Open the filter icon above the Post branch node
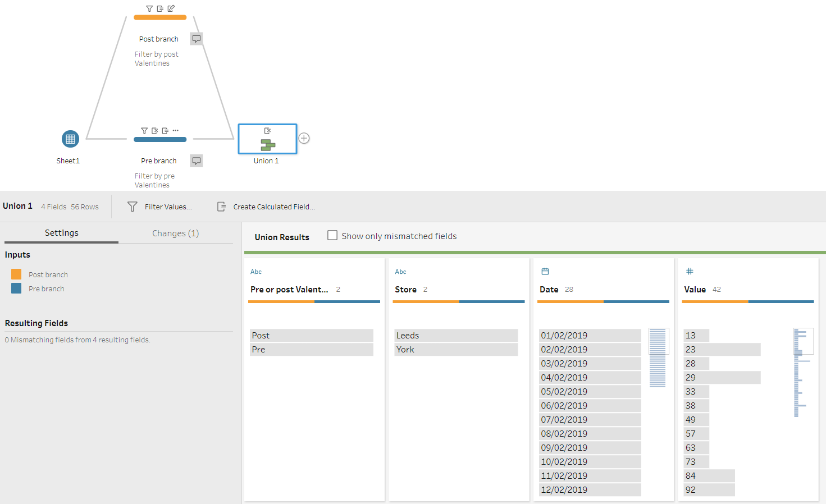Screen dimensions: 826x504 click(149, 8)
